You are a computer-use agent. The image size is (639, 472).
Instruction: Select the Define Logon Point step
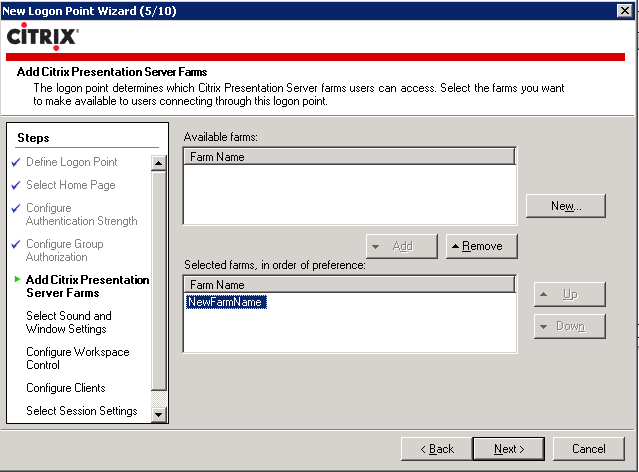[x=72, y=162]
